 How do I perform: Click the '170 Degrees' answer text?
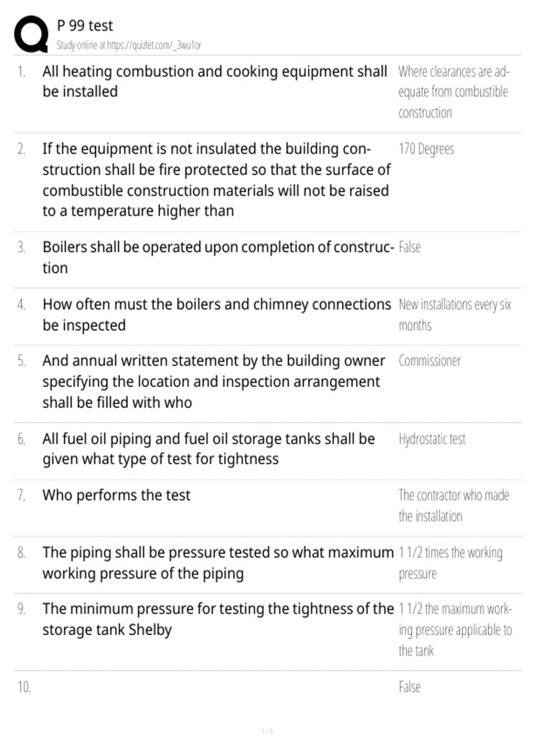point(426,149)
